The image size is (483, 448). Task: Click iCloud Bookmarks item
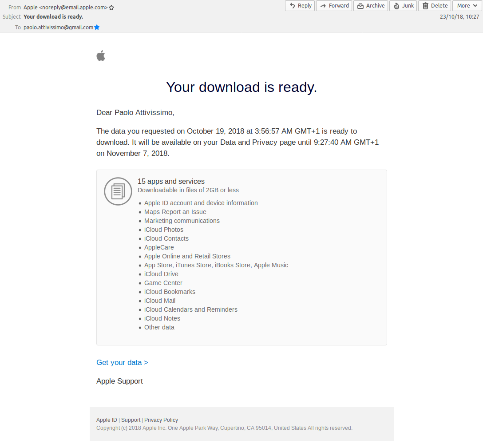coord(170,292)
